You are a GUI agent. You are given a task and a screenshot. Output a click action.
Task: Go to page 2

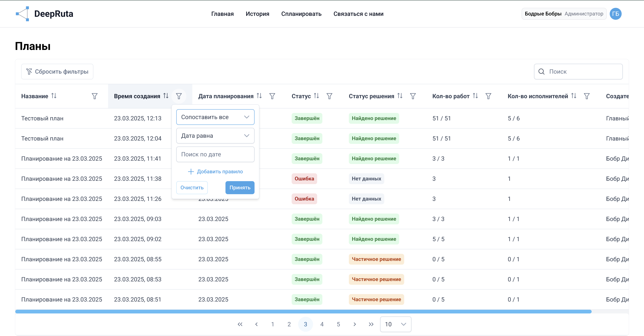[289, 324]
